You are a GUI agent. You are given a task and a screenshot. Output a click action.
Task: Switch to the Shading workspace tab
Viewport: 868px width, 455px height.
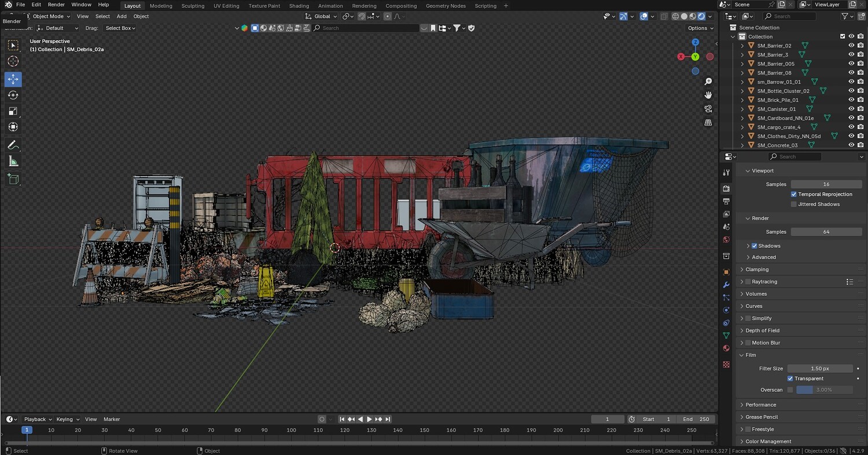(299, 6)
